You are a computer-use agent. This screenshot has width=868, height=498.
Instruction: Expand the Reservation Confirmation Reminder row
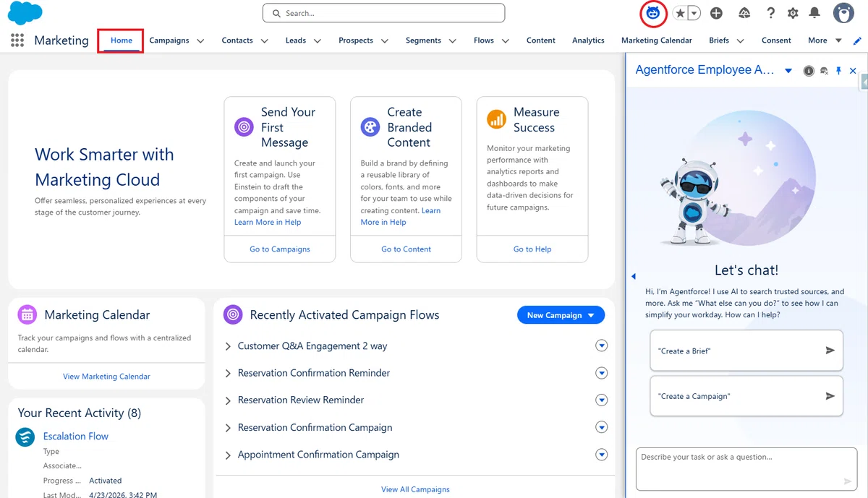coord(228,374)
